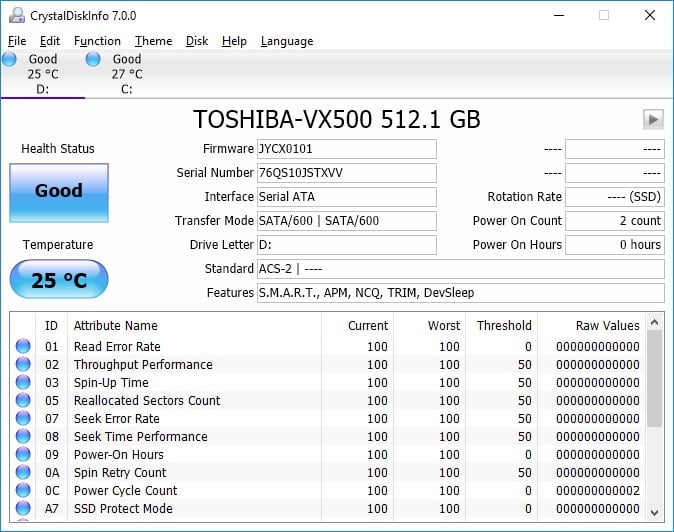Click the scrollbar up arrow

coord(654,322)
